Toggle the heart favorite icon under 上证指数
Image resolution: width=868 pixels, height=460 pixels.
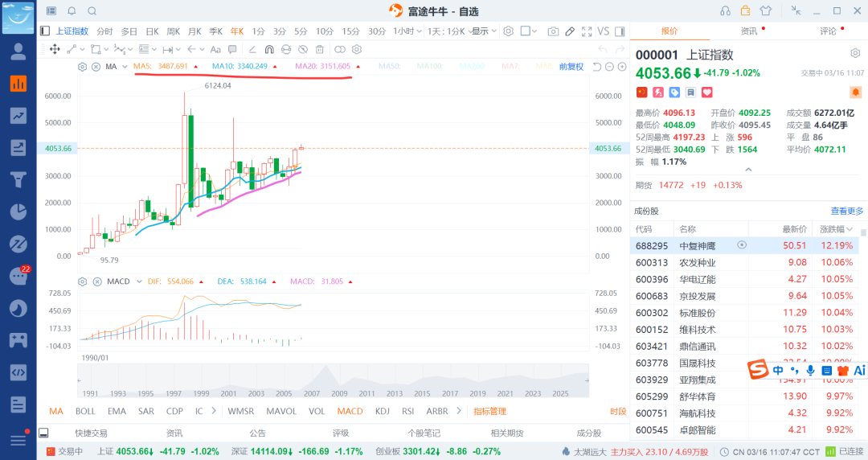pyautogui.click(x=707, y=92)
